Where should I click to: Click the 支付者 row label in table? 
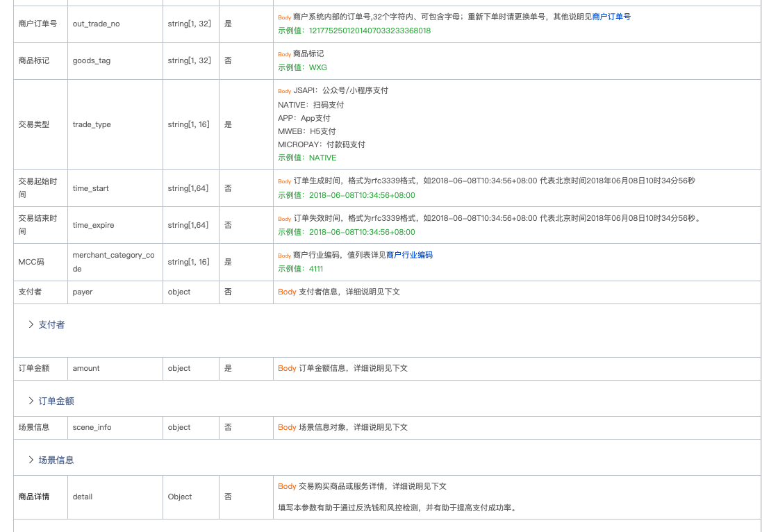[30, 292]
